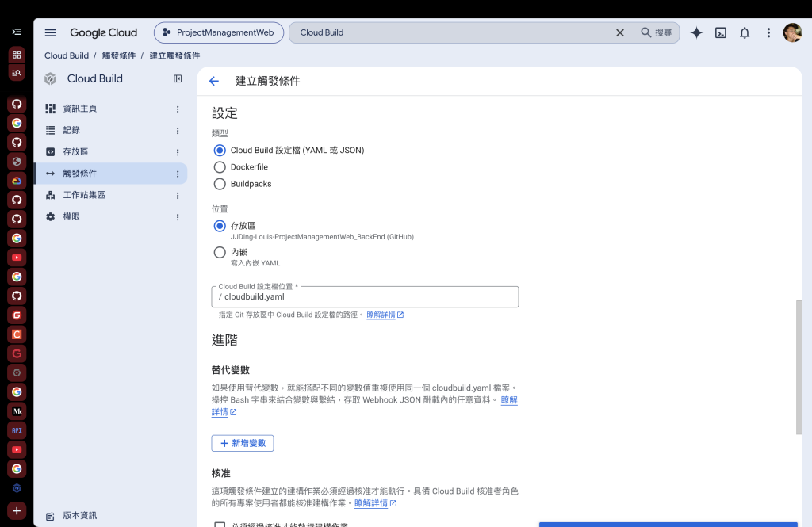Click the 工作站集區 worker pool icon
Image resolution: width=812 pixels, height=527 pixels.
pos(50,195)
